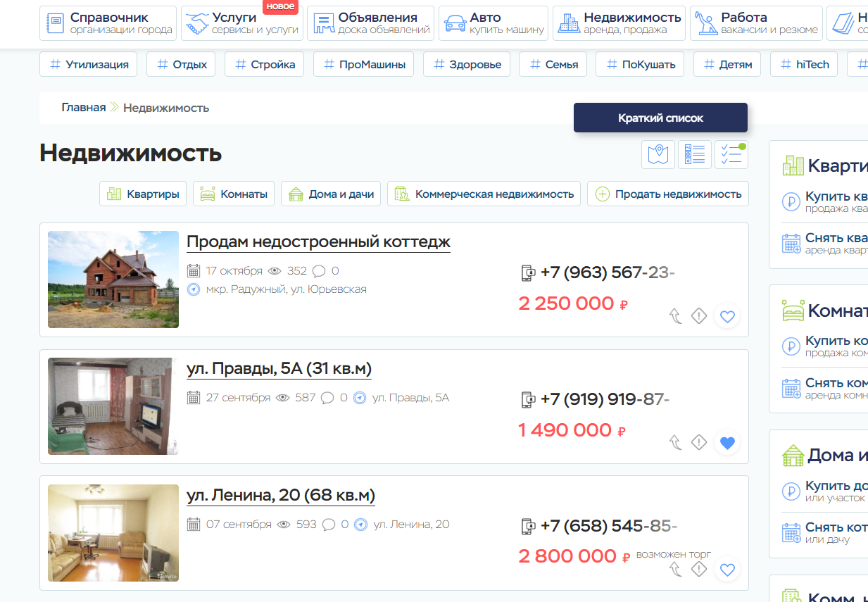
Task: Add the unfinished cottage to favorites
Action: (727, 316)
